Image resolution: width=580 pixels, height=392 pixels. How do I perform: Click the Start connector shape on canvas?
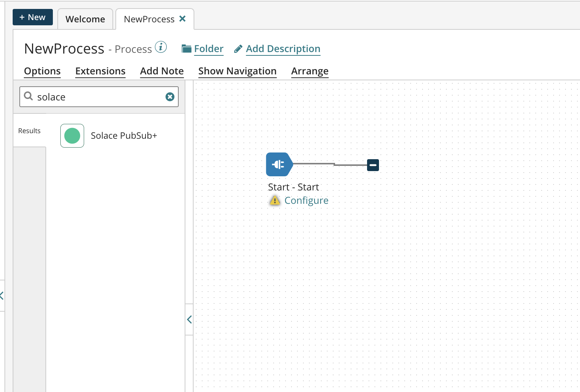tap(279, 164)
